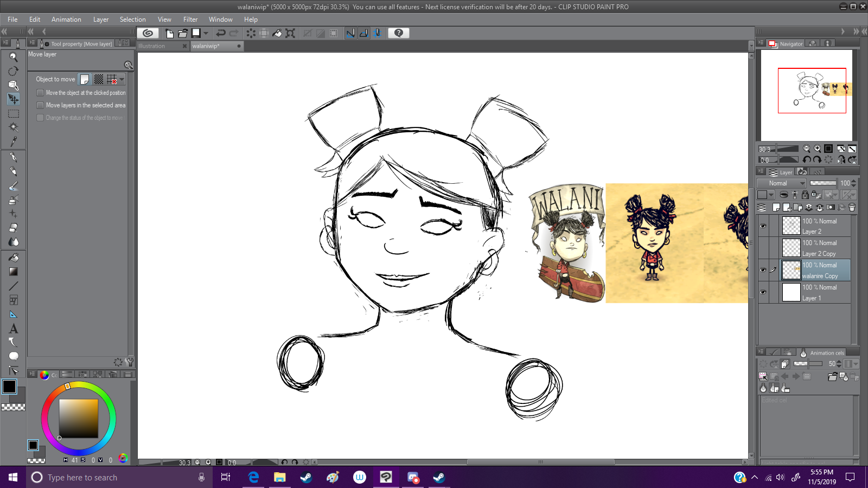Enable 'Move the object at the clicked position'
Screen dimensions: 868x488
pyautogui.click(x=40, y=93)
